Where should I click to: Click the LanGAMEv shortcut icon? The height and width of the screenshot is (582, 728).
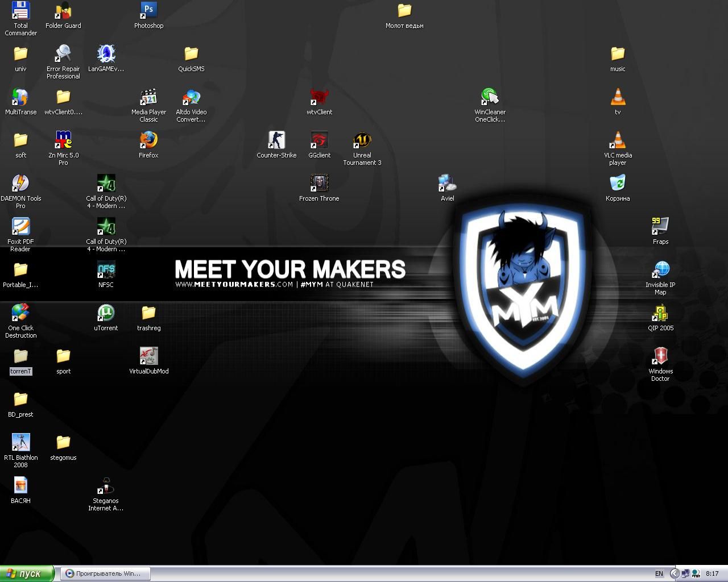pyautogui.click(x=106, y=53)
